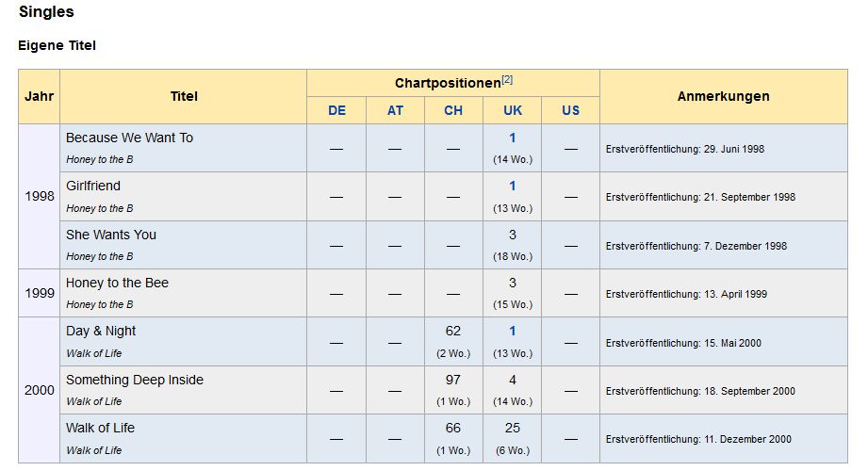Viewport: 868px width, 471px height.
Task: Click the song title She Wants You
Action: 111,235
